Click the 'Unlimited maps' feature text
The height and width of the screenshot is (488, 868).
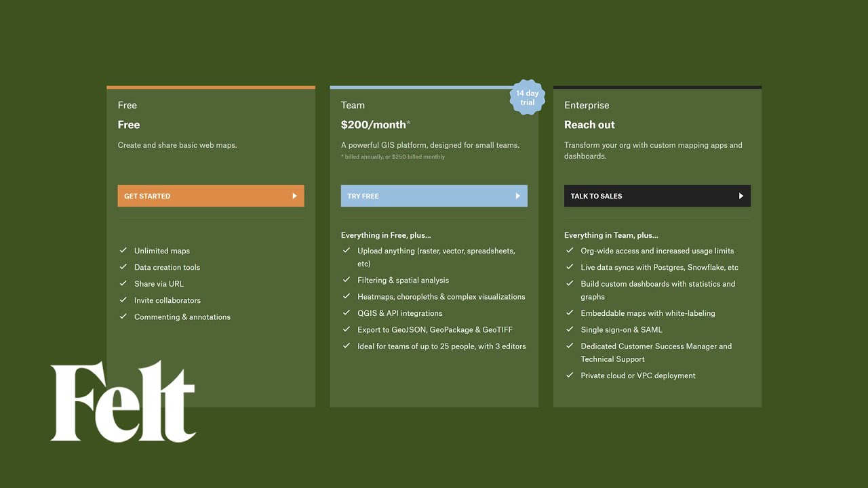tap(162, 251)
